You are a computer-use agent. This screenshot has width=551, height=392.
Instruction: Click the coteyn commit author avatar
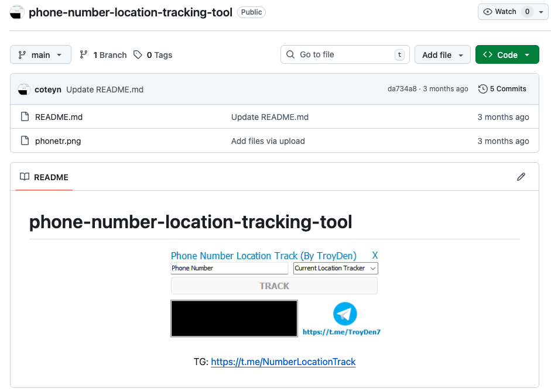(x=24, y=90)
